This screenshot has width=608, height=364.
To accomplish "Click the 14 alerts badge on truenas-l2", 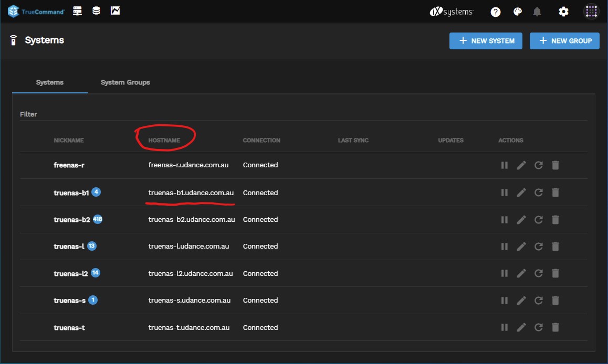I will (96, 273).
